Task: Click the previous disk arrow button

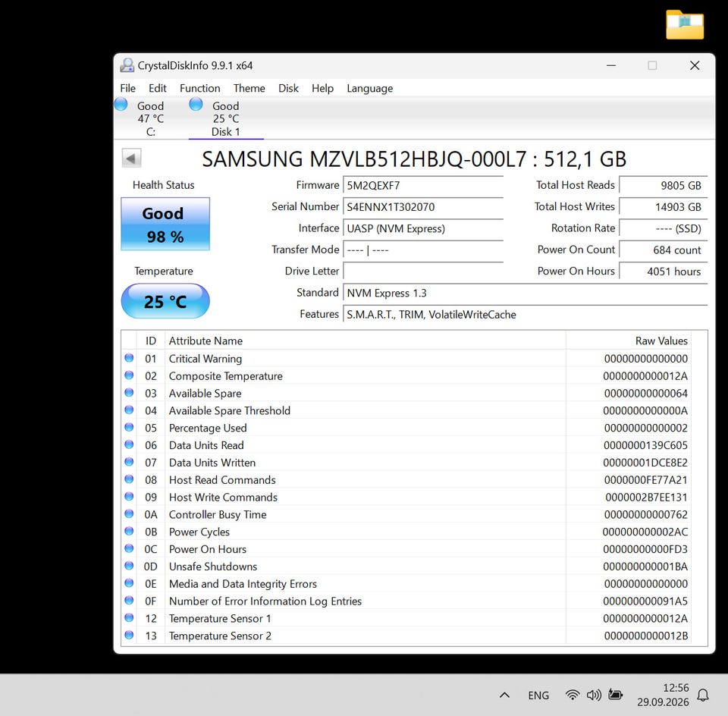Action: point(131,159)
